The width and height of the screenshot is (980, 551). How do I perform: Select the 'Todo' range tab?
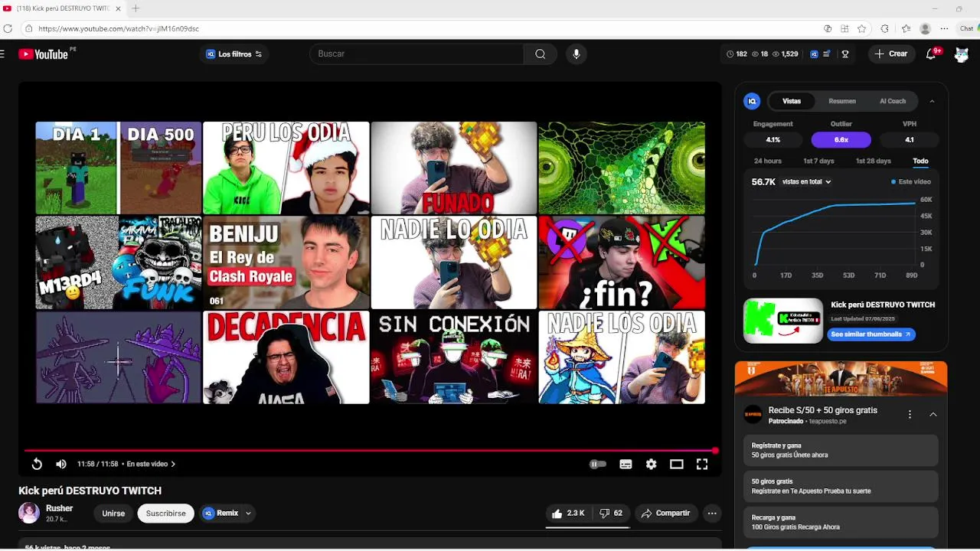click(920, 161)
